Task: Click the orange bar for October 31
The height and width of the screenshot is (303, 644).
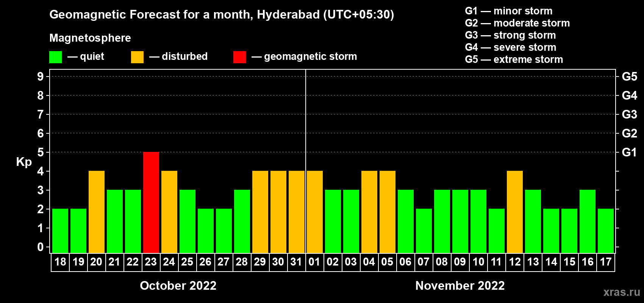Action: tap(297, 212)
